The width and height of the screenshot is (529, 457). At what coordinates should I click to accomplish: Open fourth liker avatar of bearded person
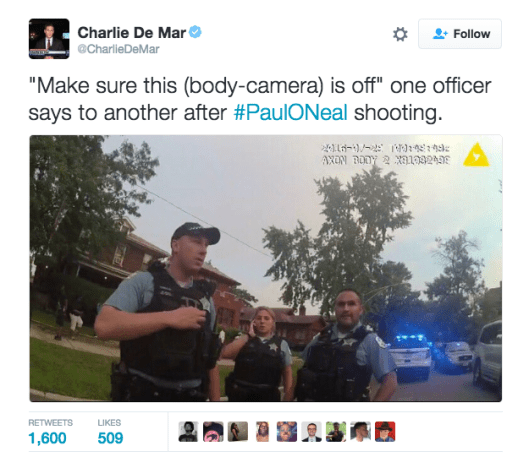262,432
